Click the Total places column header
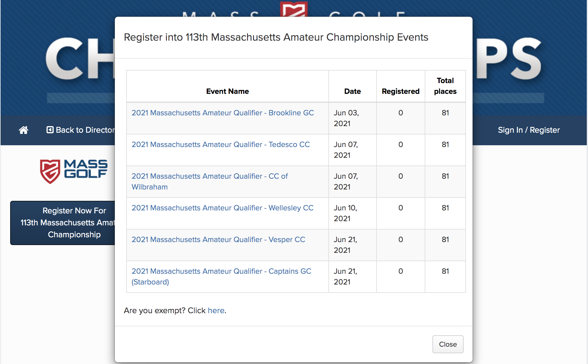The width and height of the screenshot is (588, 364). coord(445,86)
